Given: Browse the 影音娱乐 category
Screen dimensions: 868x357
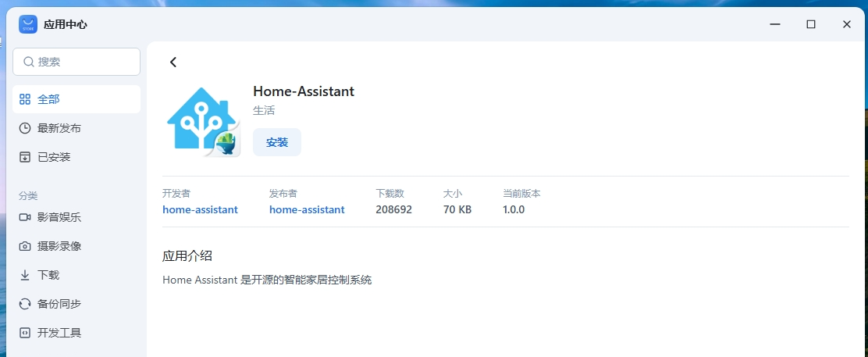Looking at the screenshot, I should [76, 217].
